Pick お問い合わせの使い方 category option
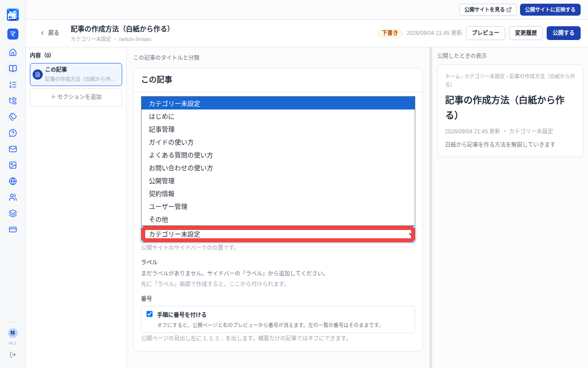588x368 pixels. coord(278,168)
